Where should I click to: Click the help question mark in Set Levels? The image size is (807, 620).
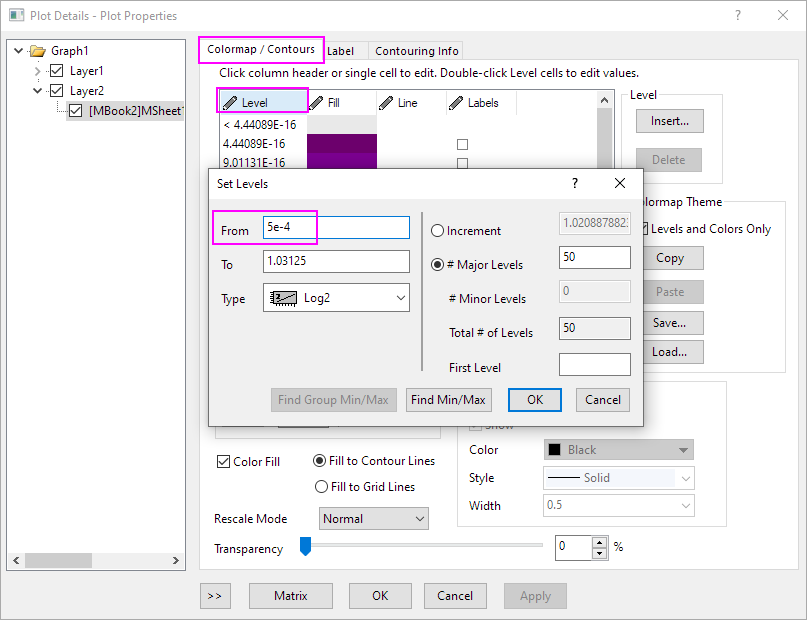tap(575, 183)
